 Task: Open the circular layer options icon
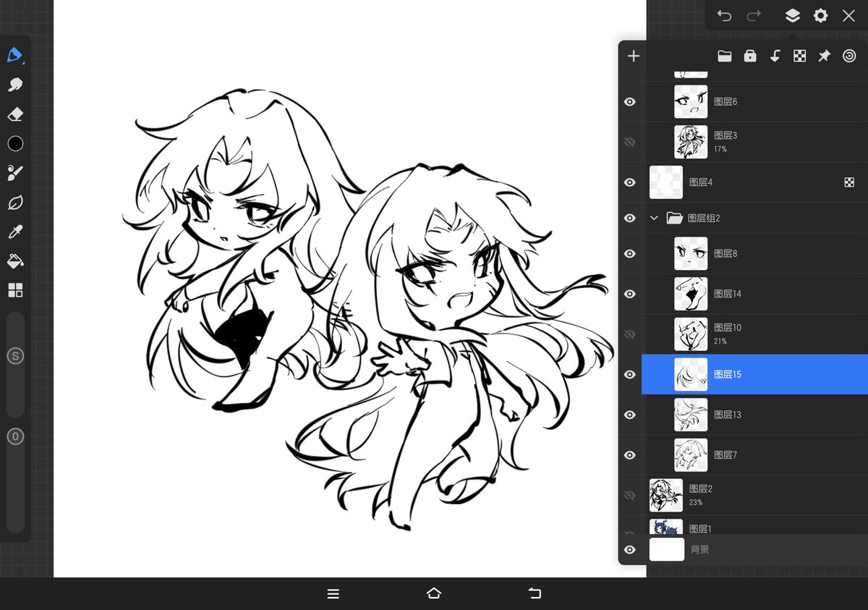point(849,56)
